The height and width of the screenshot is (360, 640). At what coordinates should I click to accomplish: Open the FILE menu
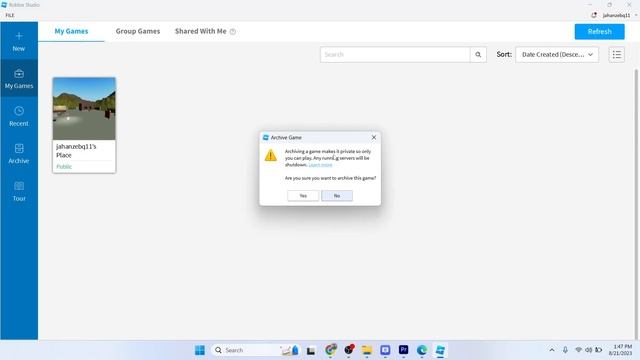point(10,15)
